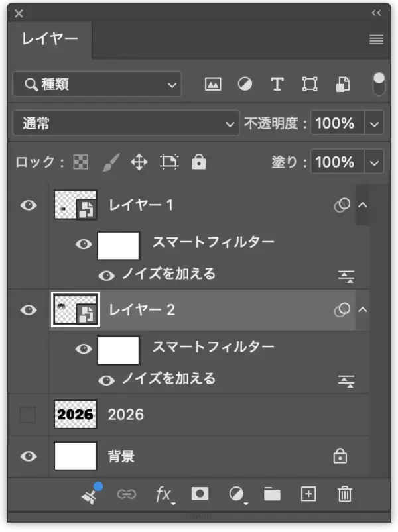Collapse レイヤー 2 smart filter list chevron
398x532 pixels.
tap(363, 309)
